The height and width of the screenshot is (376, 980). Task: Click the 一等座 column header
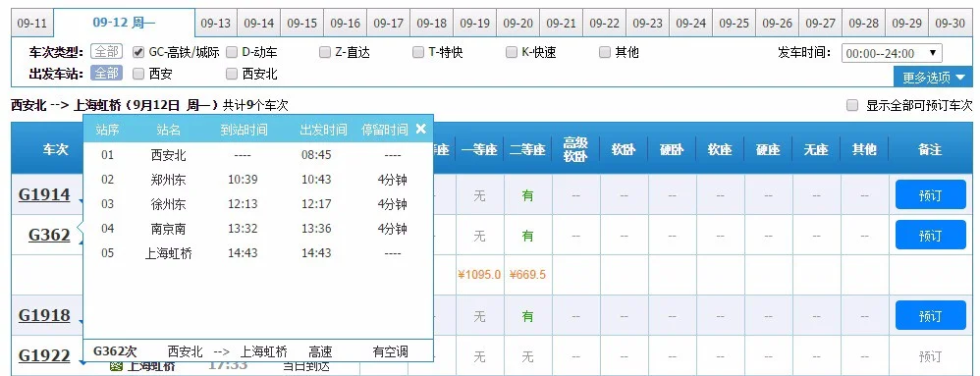pos(479,150)
